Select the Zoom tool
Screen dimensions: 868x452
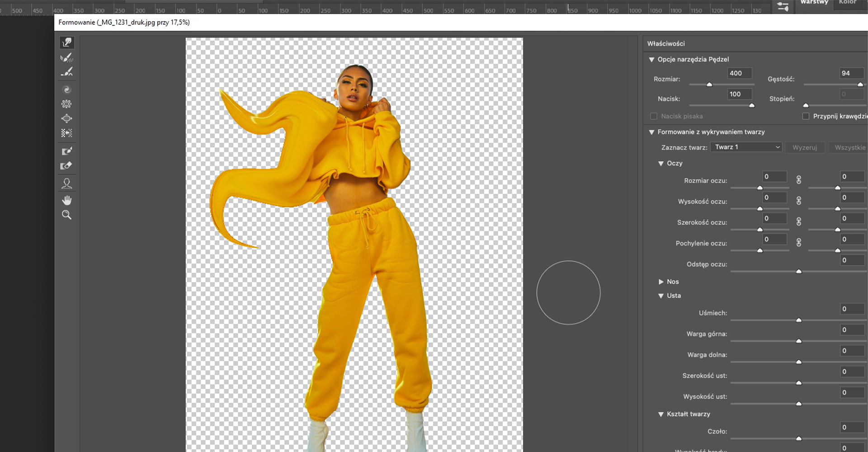(x=67, y=215)
